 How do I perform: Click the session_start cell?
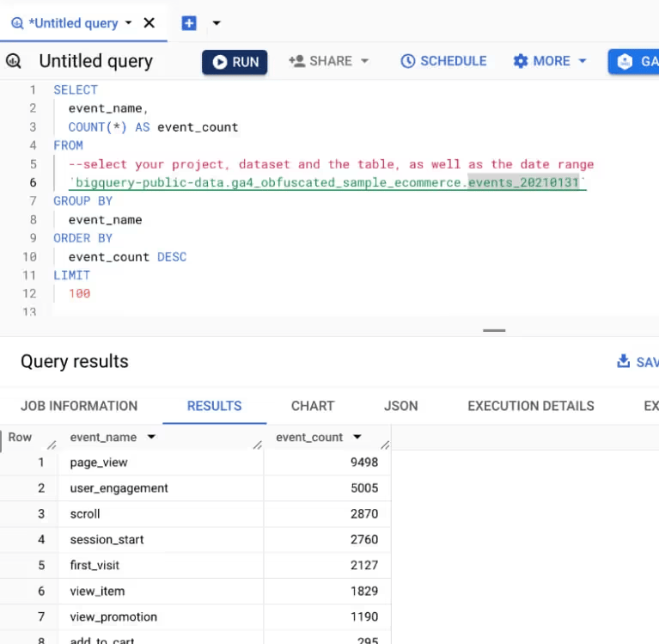pos(162,540)
